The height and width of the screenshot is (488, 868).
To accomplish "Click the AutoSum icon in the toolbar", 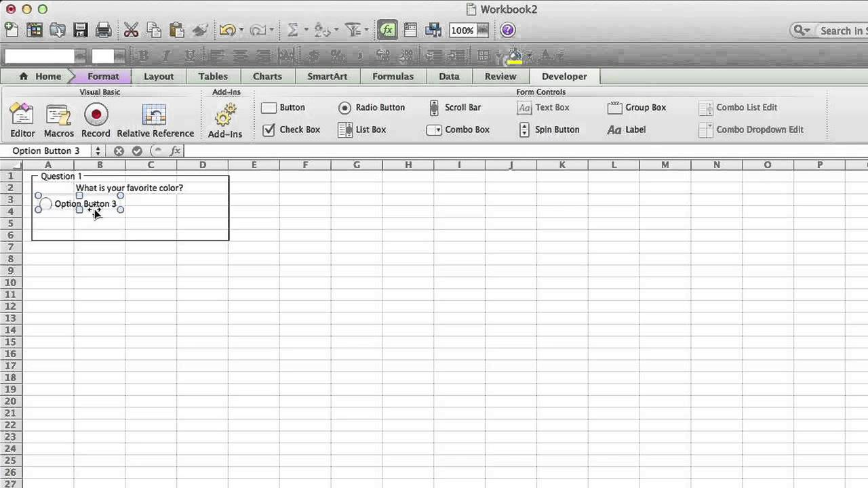I will pyautogui.click(x=294, y=30).
